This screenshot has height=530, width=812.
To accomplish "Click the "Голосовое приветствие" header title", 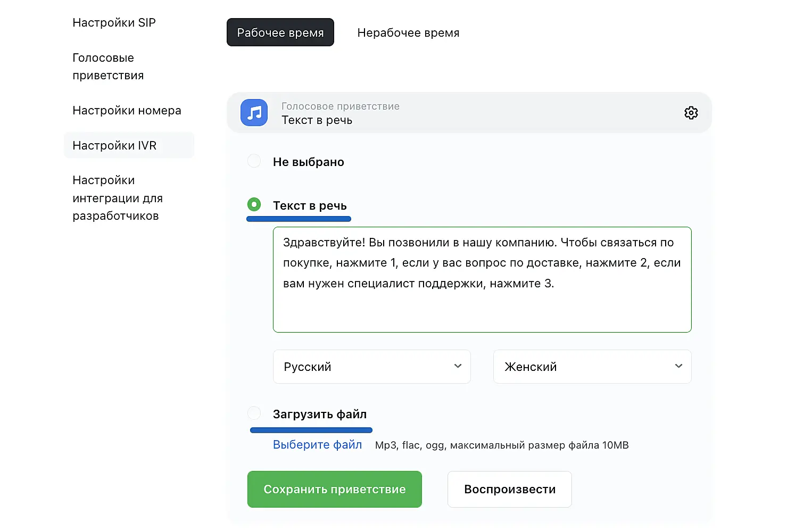I will click(x=340, y=106).
